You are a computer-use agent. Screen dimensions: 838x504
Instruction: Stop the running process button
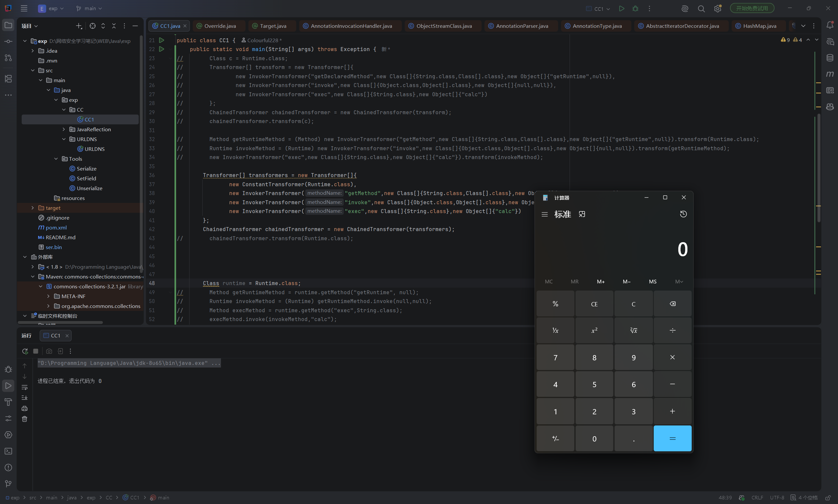(x=36, y=351)
